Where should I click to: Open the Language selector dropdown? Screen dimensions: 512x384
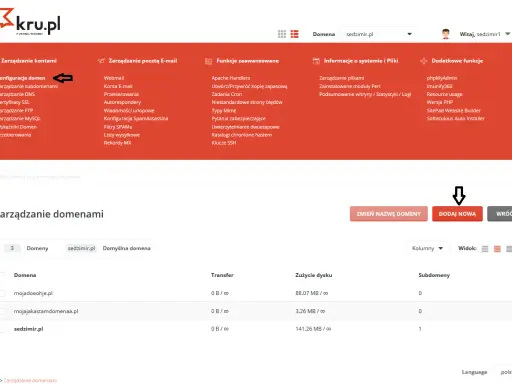pos(504,372)
